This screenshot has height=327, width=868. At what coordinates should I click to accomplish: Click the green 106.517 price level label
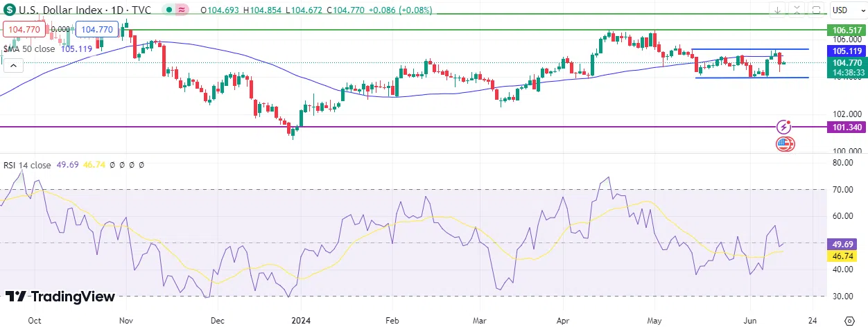pos(847,30)
